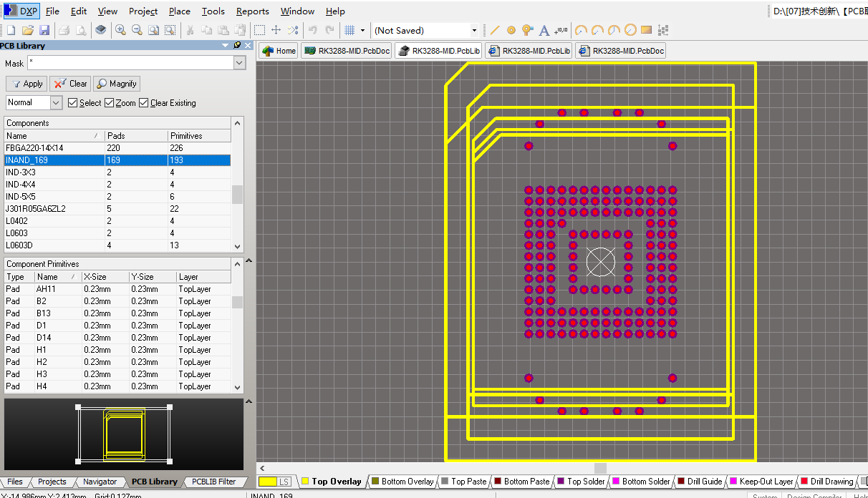Viewport: 868px width, 498px height.
Task: Open the Place menu
Action: [x=180, y=11]
